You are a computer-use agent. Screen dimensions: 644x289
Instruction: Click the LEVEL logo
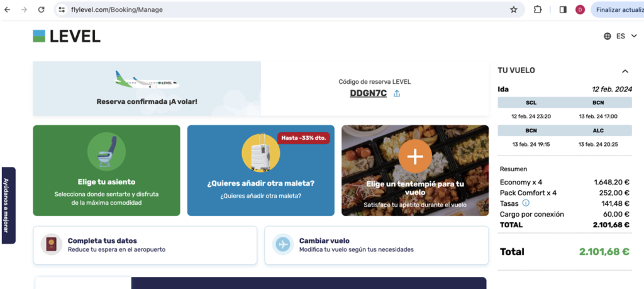67,37
